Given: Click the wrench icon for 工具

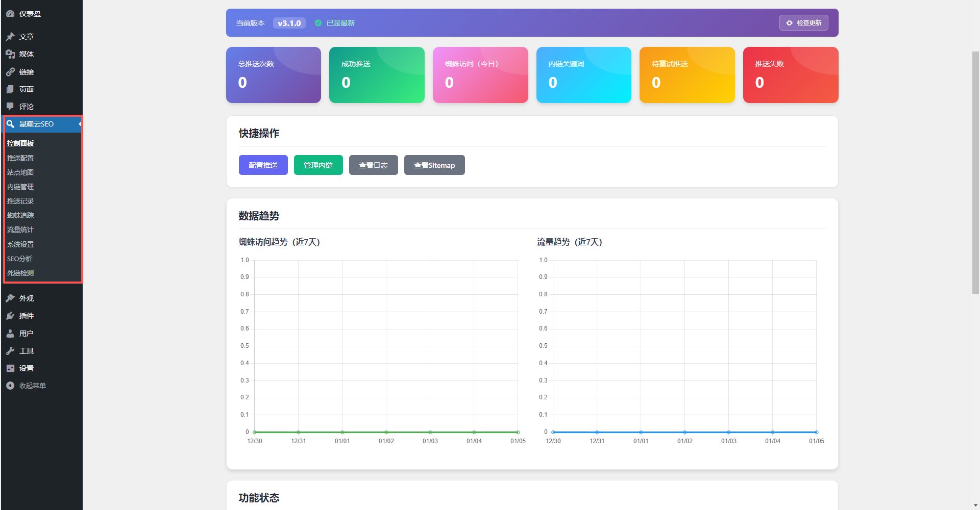Looking at the screenshot, I should [10, 351].
